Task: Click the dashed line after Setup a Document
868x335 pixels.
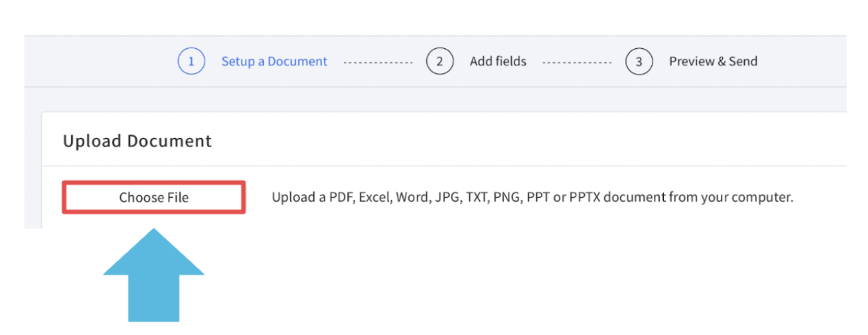Action: click(378, 62)
